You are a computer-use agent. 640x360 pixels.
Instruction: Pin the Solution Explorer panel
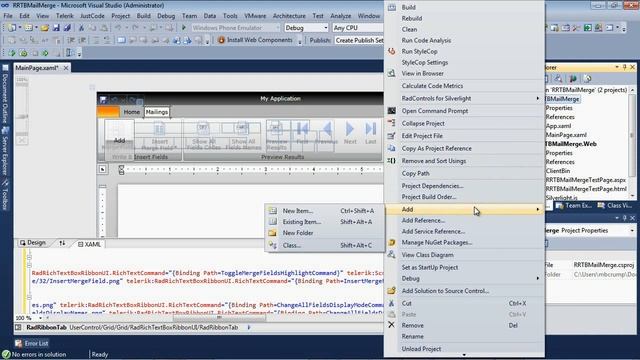624,67
